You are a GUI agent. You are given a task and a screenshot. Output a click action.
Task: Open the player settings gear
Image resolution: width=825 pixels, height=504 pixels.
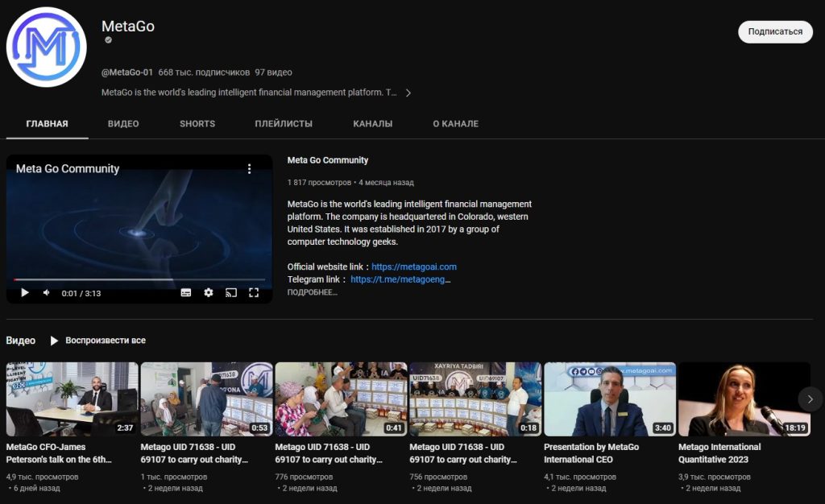[x=209, y=293]
